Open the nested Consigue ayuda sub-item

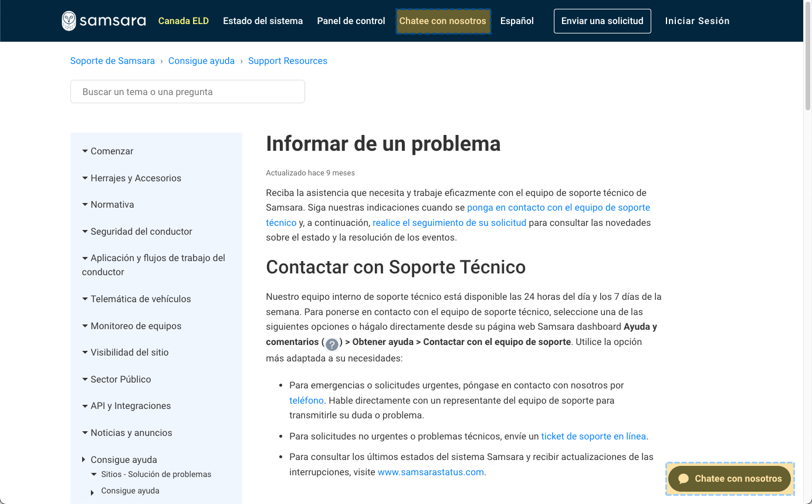(125, 491)
